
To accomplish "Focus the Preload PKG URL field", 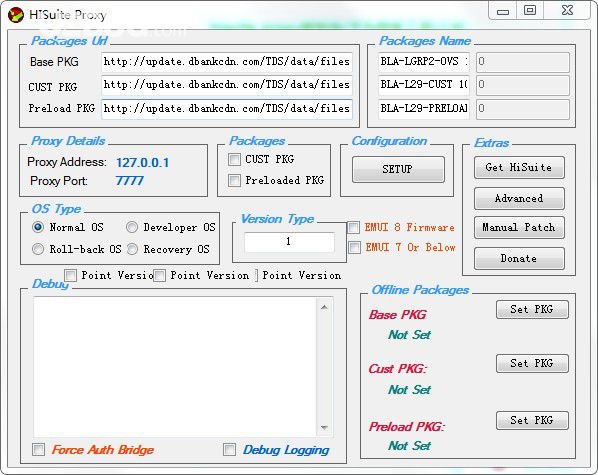I will tap(227, 109).
